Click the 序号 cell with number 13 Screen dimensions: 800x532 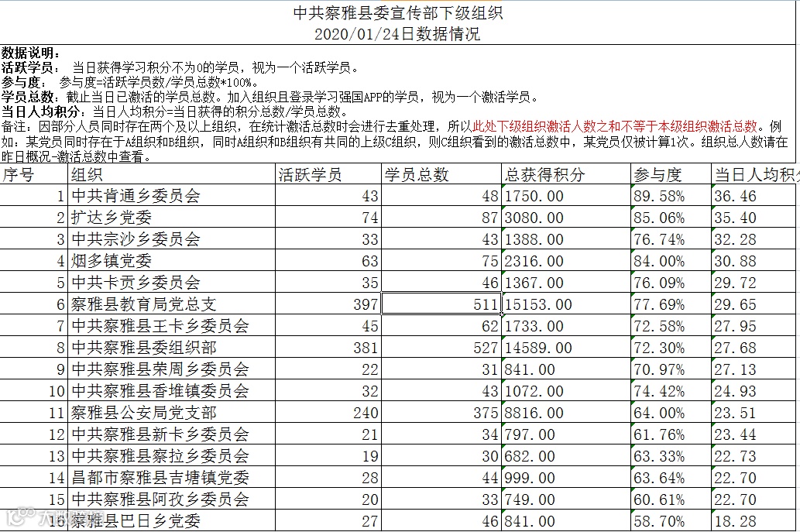pos(33,456)
